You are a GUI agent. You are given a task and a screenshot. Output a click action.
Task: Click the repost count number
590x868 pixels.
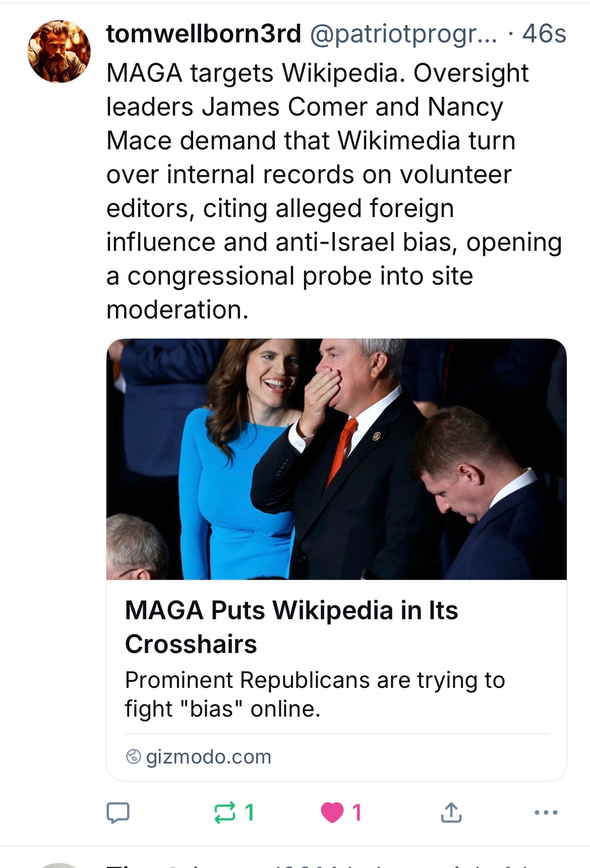[x=249, y=812]
